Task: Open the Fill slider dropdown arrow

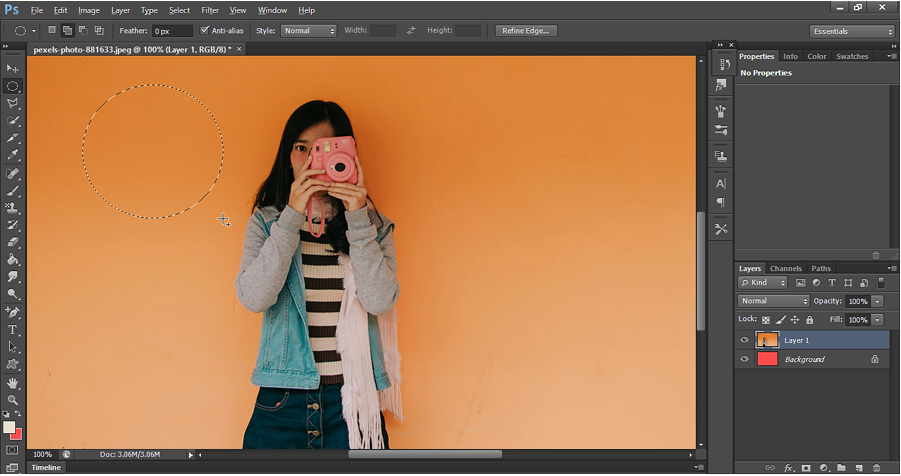Action: [x=877, y=320]
